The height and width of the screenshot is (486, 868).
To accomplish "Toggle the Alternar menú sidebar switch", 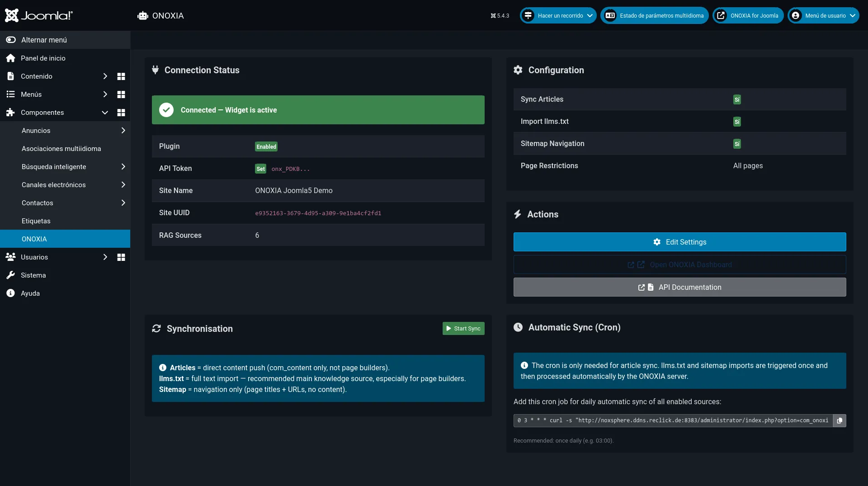I will [11, 40].
